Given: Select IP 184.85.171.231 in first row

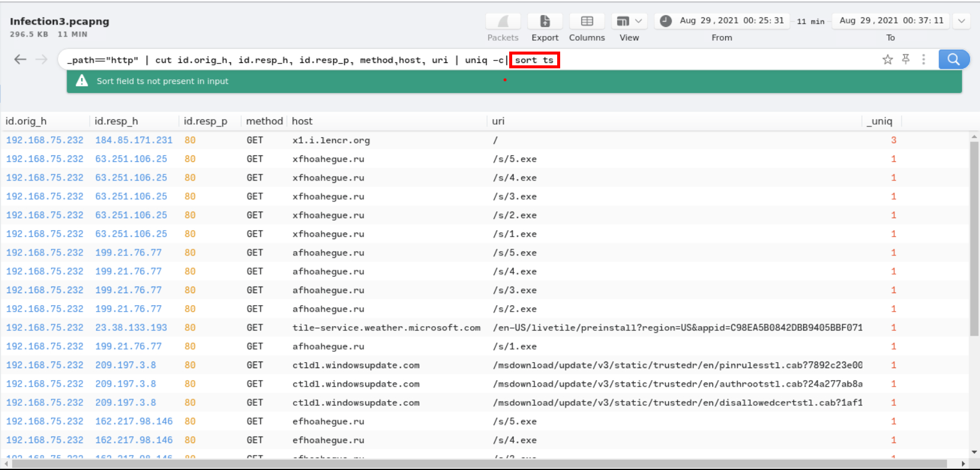Looking at the screenshot, I should pyautogui.click(x=134, y=140).
